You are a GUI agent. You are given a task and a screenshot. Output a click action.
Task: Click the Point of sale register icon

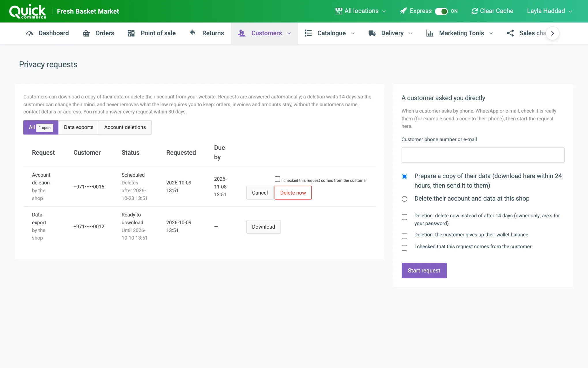tap(131, 33)
